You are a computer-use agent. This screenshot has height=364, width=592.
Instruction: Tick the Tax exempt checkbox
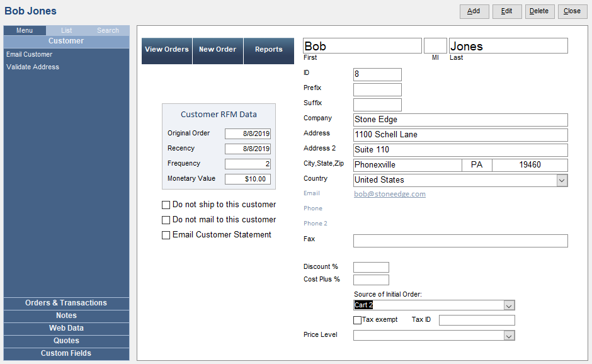[358, 320]
